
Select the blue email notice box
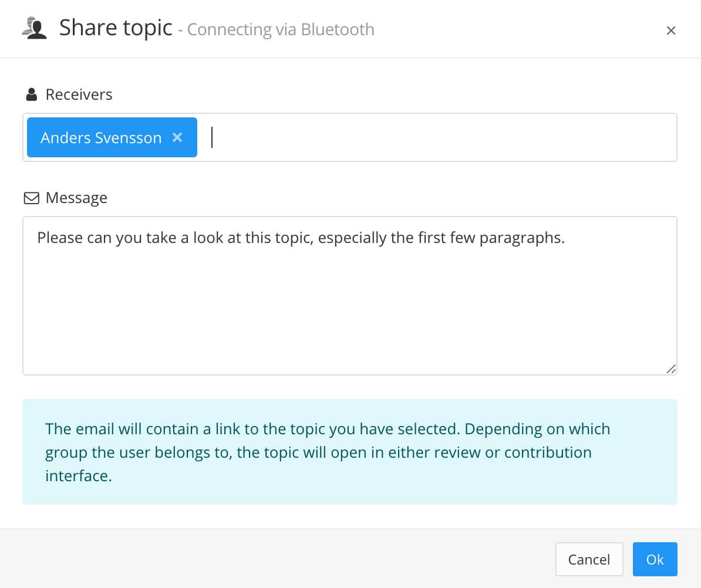(x=350, y=451)
